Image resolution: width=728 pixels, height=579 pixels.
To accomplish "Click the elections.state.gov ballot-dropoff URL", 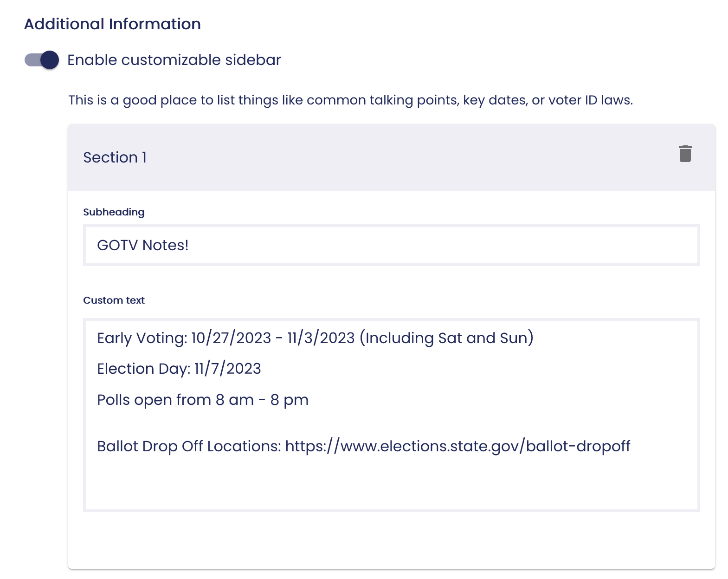I will [457, 446].
